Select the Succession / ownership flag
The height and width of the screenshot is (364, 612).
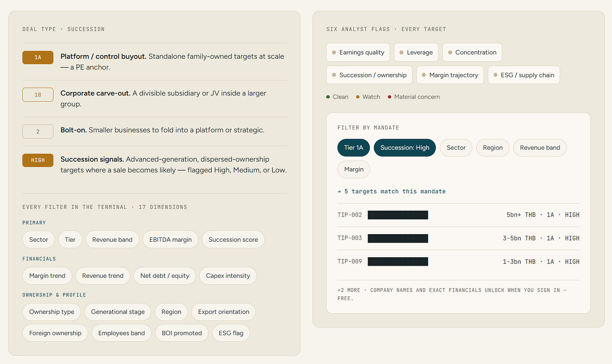(369, 75)
